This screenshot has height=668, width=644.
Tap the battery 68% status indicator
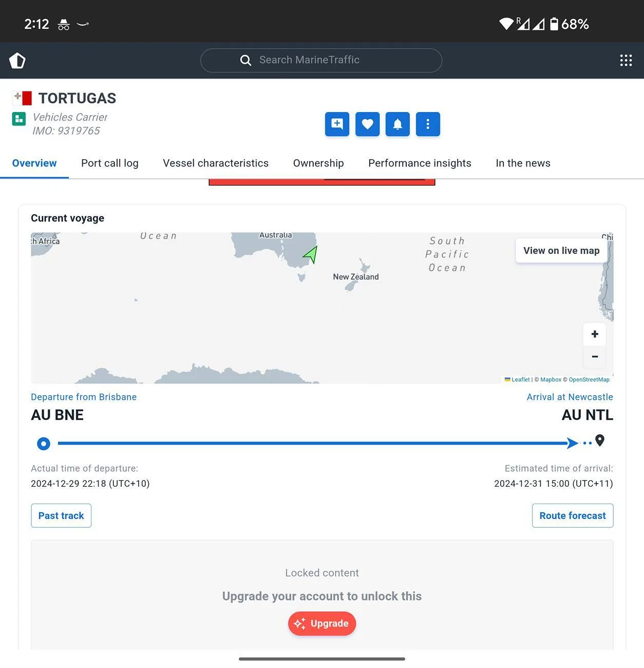point(569,24)
